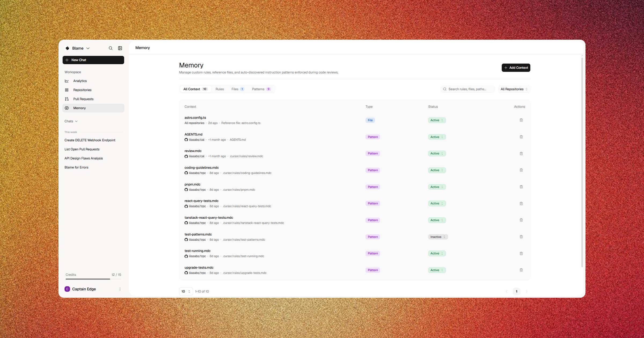Delete the test-running.mdc entry
644x338 pixels.
tap(521, 253)
